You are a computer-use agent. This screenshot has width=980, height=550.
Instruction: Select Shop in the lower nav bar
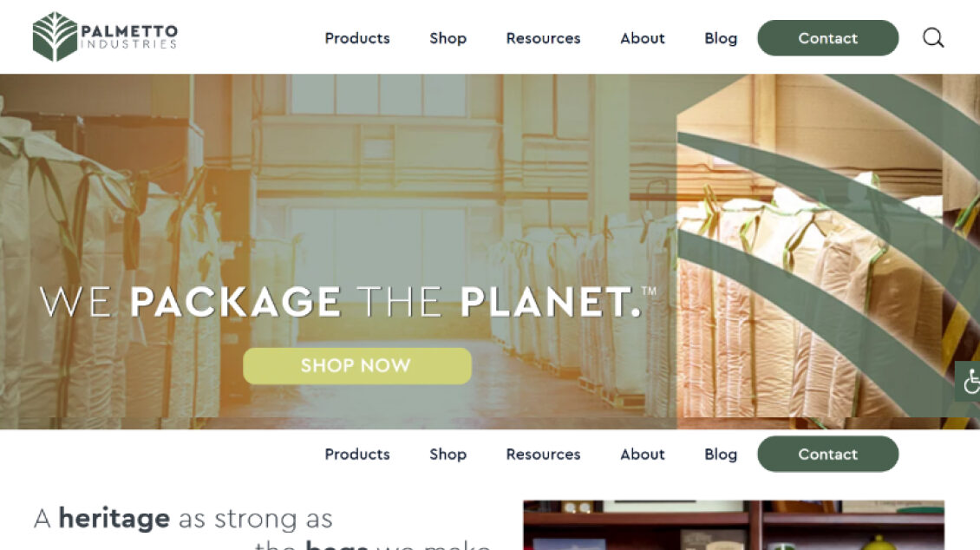click(448, 455)
